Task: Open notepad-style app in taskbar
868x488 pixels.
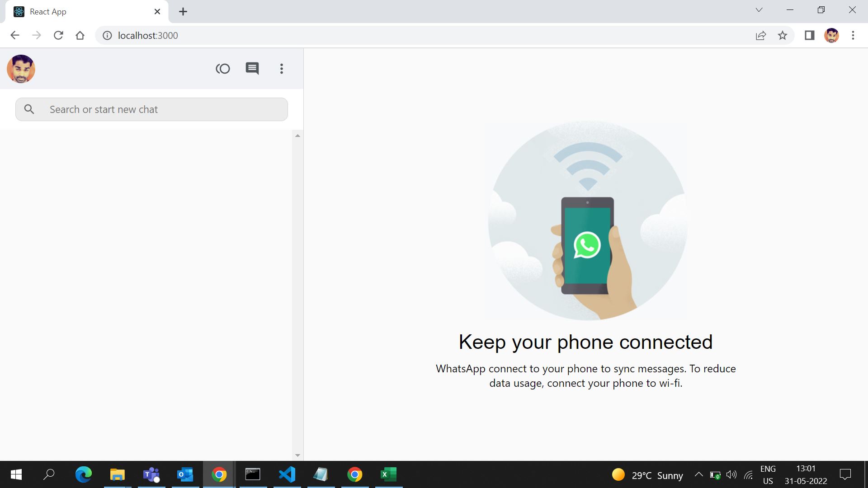Action: 321,474
